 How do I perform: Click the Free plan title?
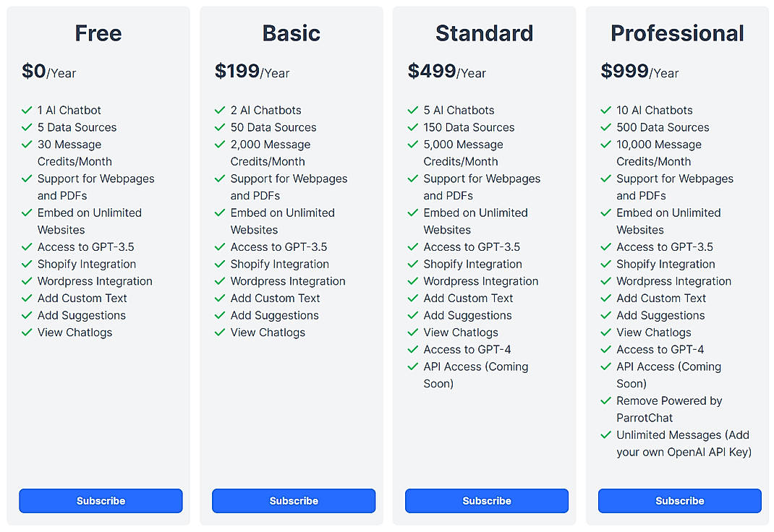tap(98, 33)
